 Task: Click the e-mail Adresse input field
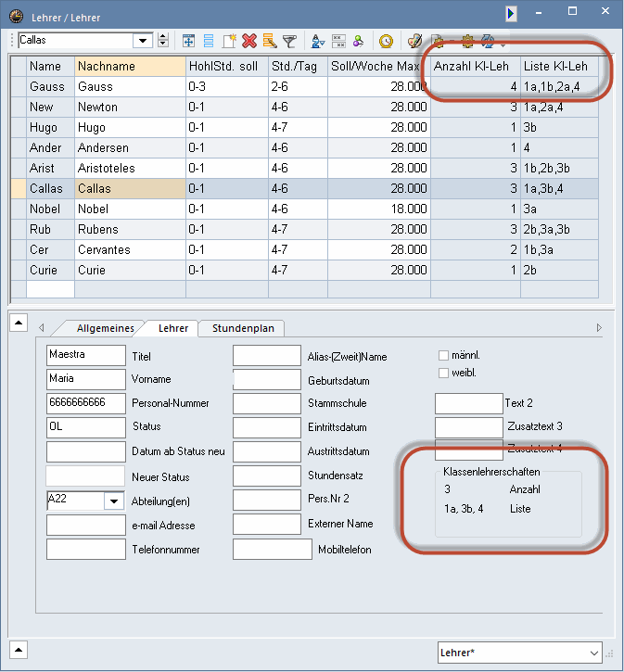click(x=85, y=525)
